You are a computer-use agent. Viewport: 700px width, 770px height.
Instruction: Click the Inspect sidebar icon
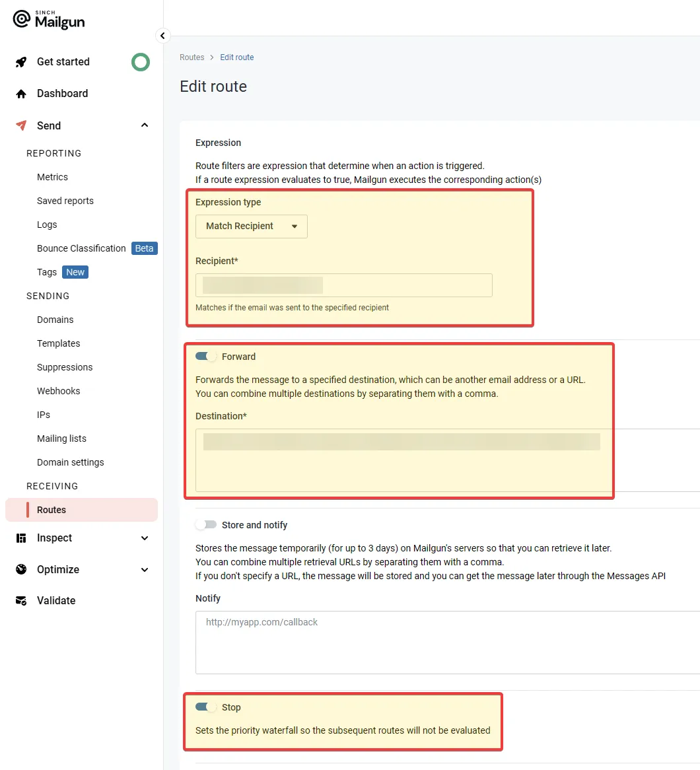[x=21, y=538]
